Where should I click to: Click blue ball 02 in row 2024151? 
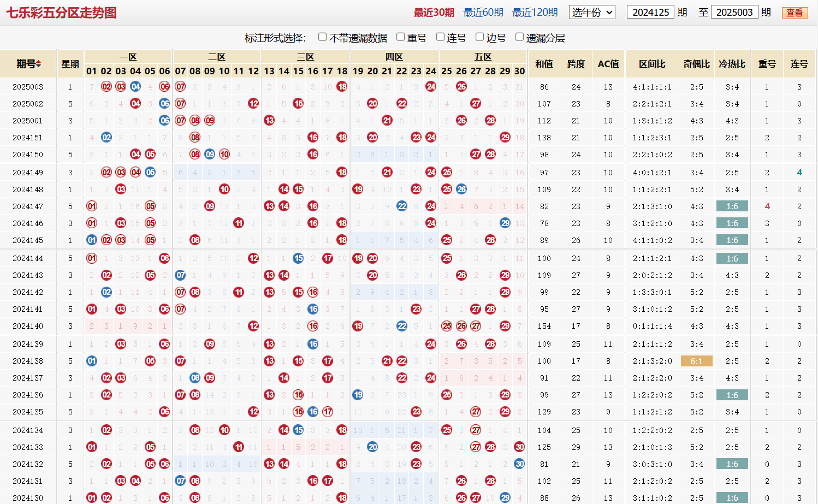click(106, 137)
